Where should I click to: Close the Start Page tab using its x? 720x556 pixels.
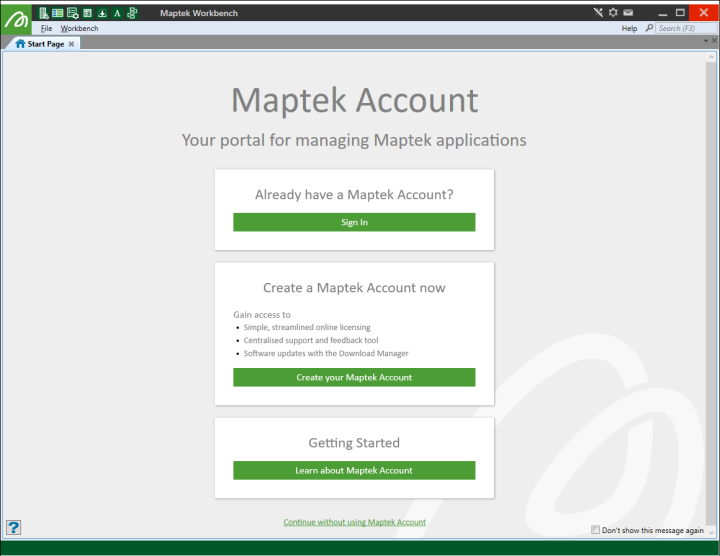71,44
